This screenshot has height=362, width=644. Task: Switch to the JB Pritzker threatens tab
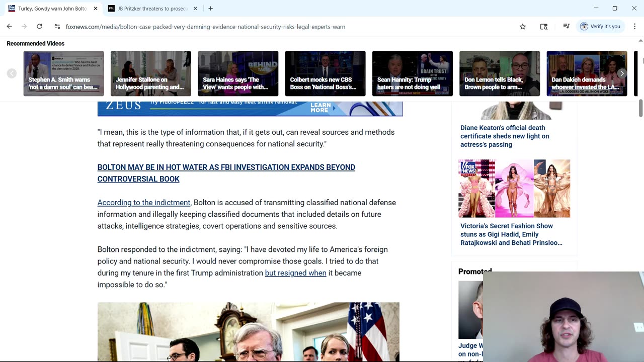152,9
